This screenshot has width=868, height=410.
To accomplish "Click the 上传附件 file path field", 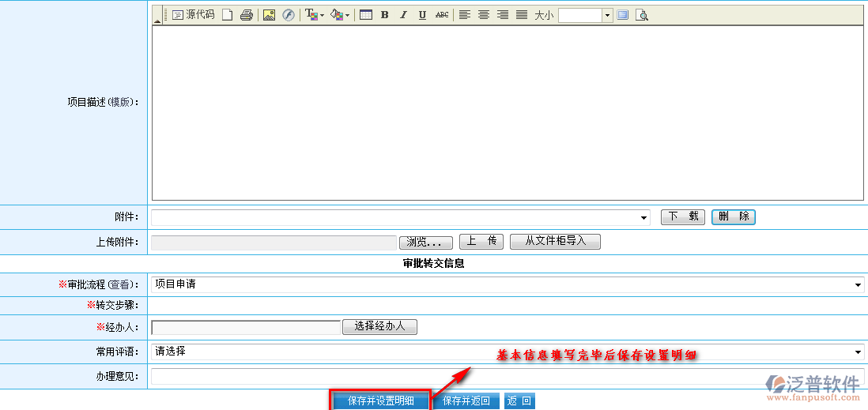I will [274, 243].
